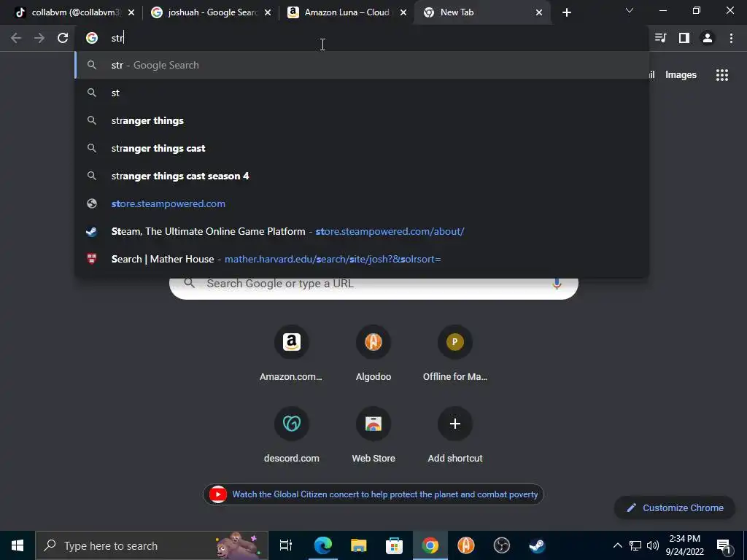Show hidden system tray icons
Image resolution: width=747 pixels, height=560 pixels.
tap(617, 545)
